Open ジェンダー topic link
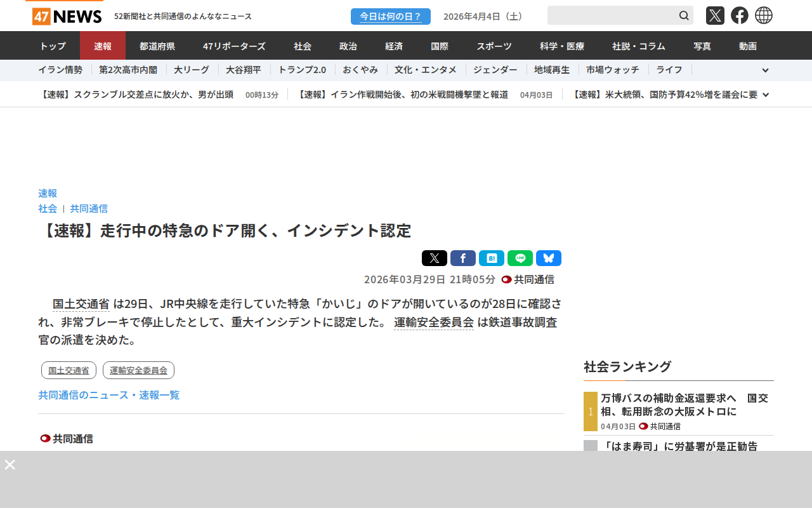The image size is (812, 508). [x=495, y=70]
